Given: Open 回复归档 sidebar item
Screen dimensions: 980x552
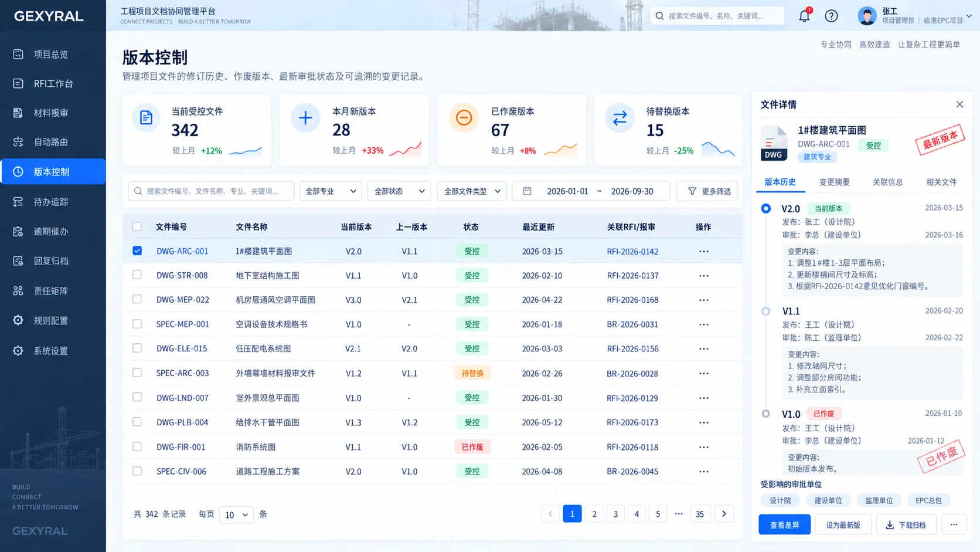Looking at the screenshot, I should click(x=53, y=260).
